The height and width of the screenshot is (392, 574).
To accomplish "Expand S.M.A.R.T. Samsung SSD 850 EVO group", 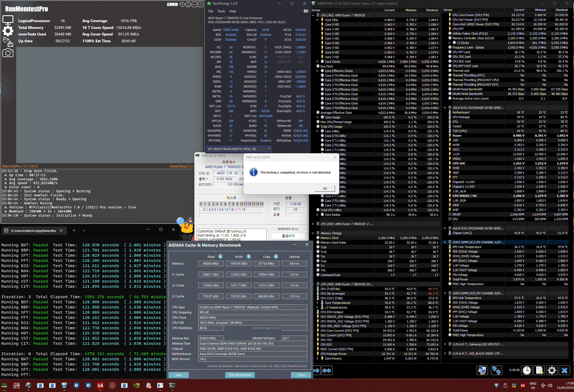I will click(x=445, y=344).
